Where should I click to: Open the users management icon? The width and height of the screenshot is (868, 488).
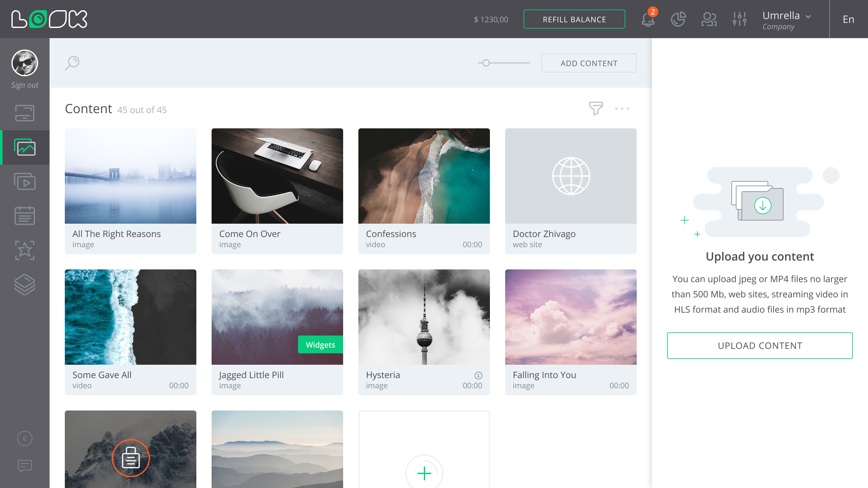pos(709,19)
